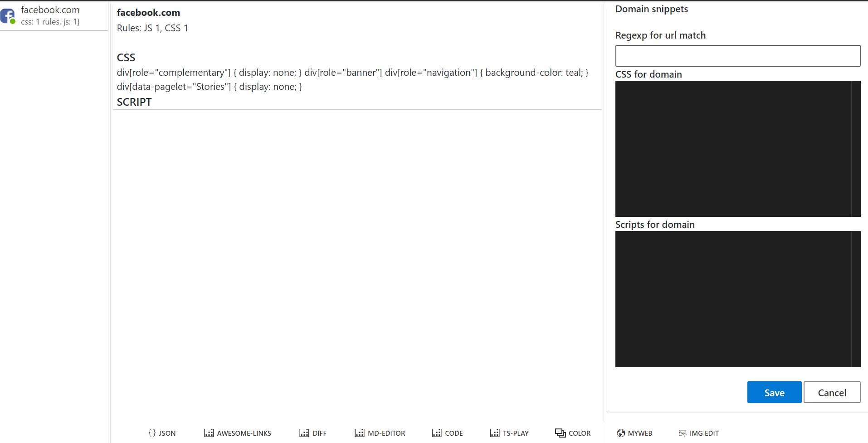The image size is (868, 443).
Task: Click the MYWEB globe icon
Action: tap(621, 433)
